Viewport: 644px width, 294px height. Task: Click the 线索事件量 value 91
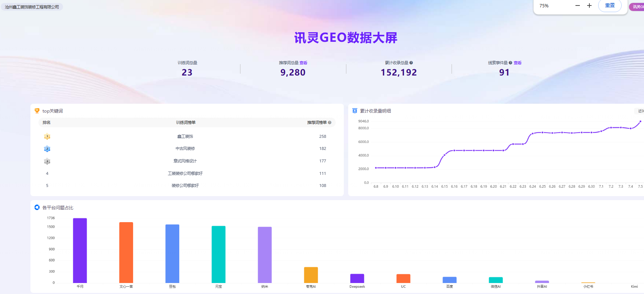[504, 73]
